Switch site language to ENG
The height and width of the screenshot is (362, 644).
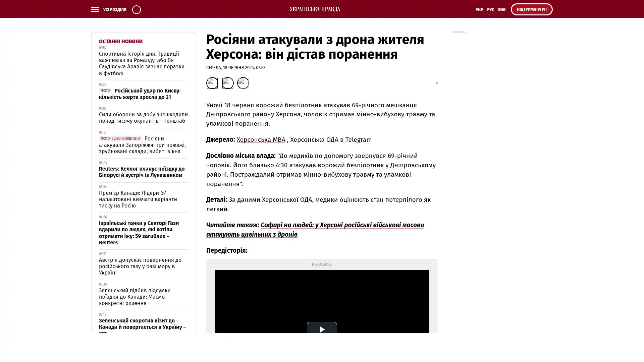click(501, 10)
